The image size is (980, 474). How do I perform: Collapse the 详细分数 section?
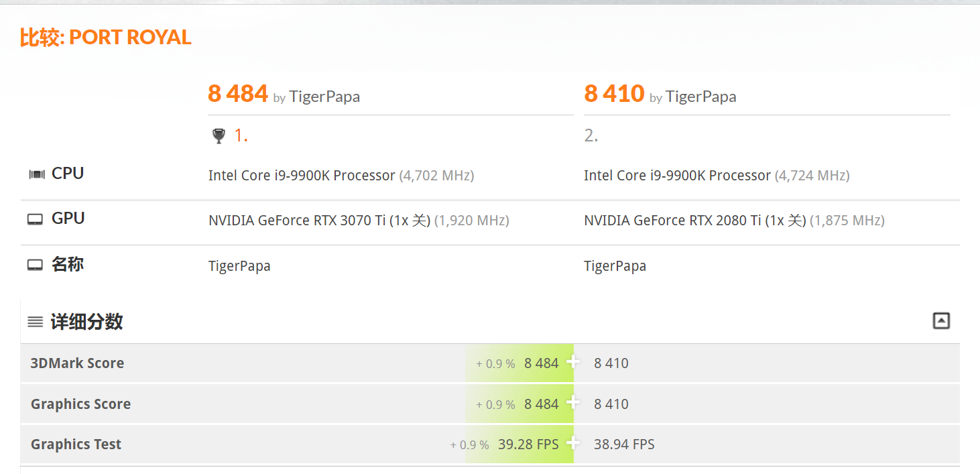tap(941, 321)
